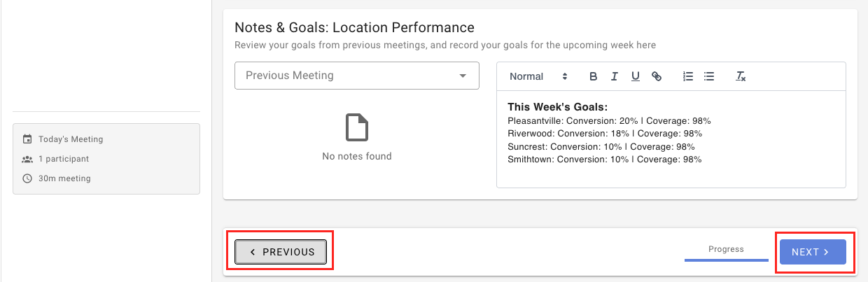Click the clock icon beside 30m meeting
The image size is (868, 282).
(x=27, y=178)
